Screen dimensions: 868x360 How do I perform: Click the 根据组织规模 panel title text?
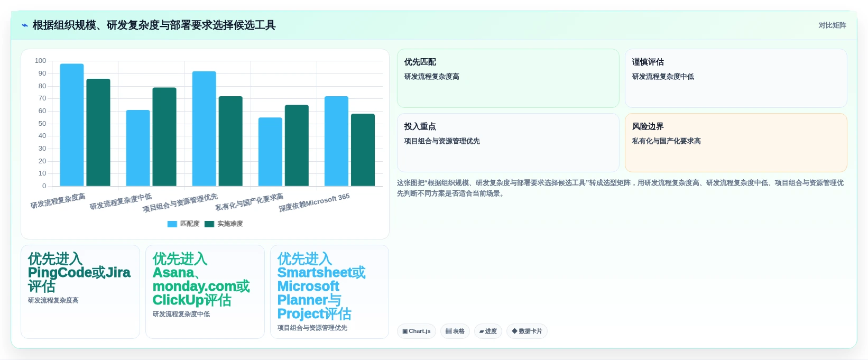[x=154, y=25]
